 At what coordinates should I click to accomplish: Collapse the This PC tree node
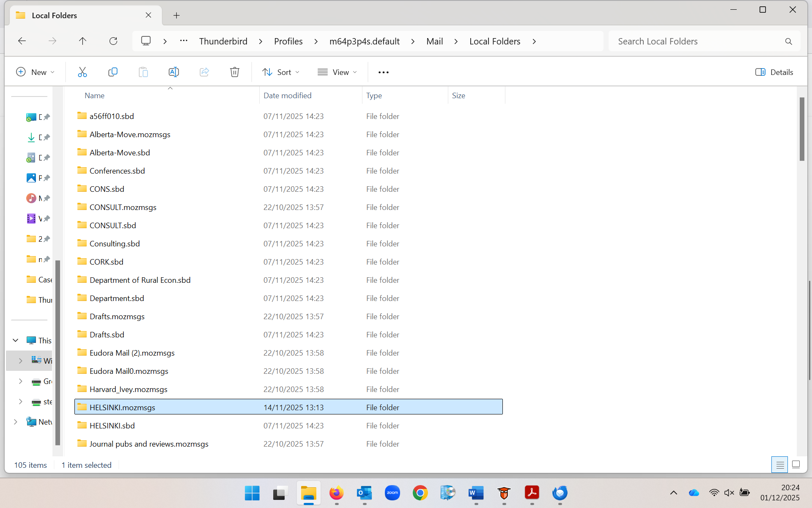tap(16, 340)
